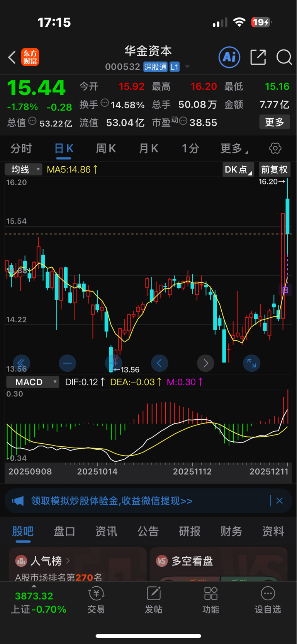Tap the L1 level badge
This screenshot has width=297, height=644.
click(x=175, y=67)
